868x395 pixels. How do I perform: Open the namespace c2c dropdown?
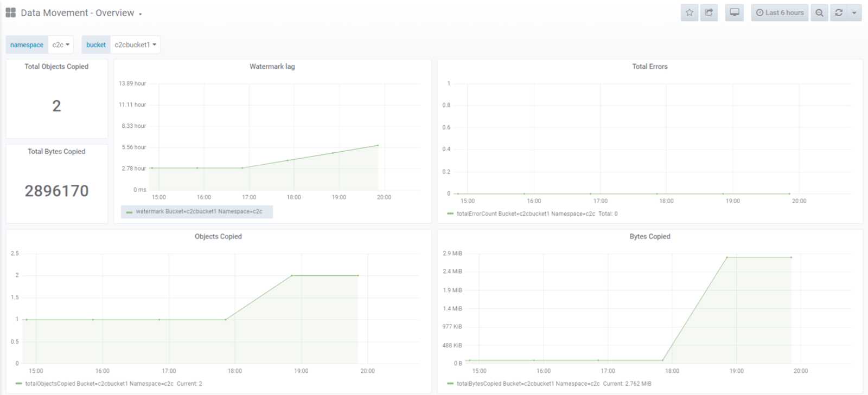(61, 45)
